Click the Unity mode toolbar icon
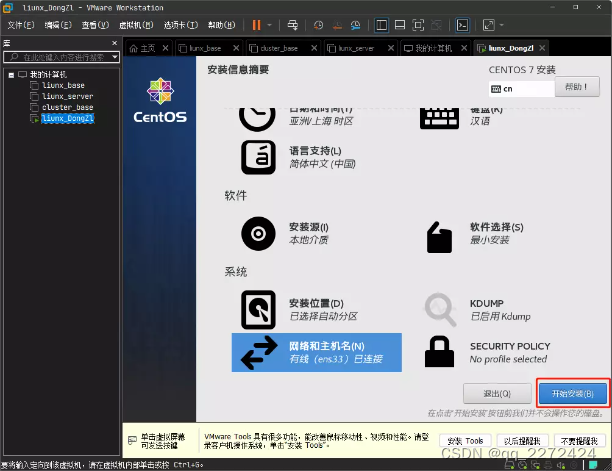 point(436,25)
